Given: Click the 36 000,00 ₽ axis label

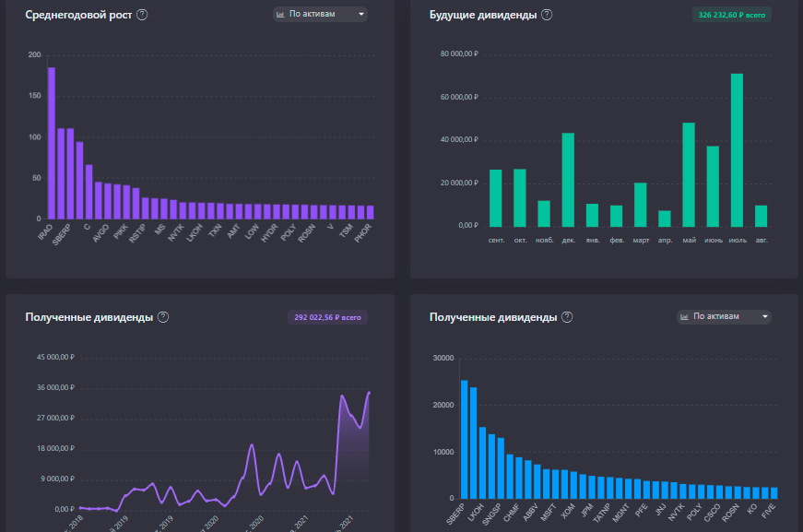Looking at the screenshot, I should [55, 387].
